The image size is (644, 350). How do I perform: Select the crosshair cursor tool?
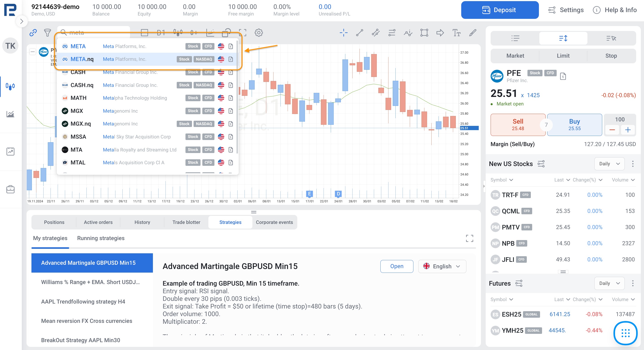coord(344,33)
